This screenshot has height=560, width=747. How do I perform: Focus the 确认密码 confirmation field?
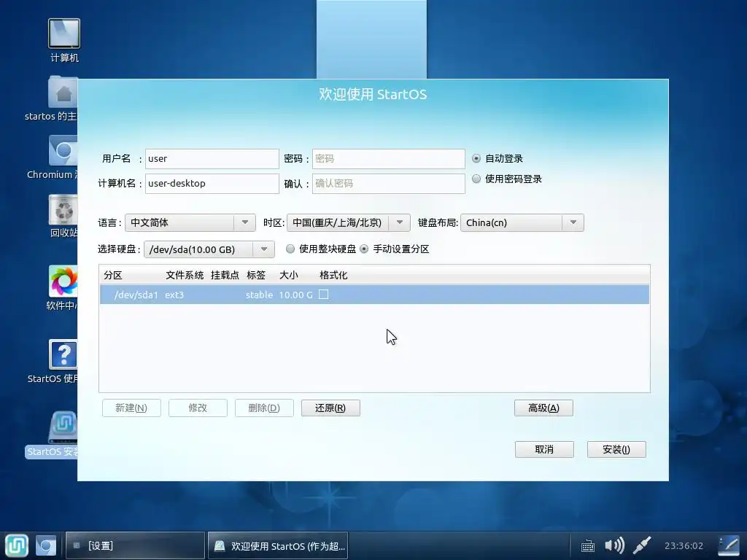[x=389, y=183]
